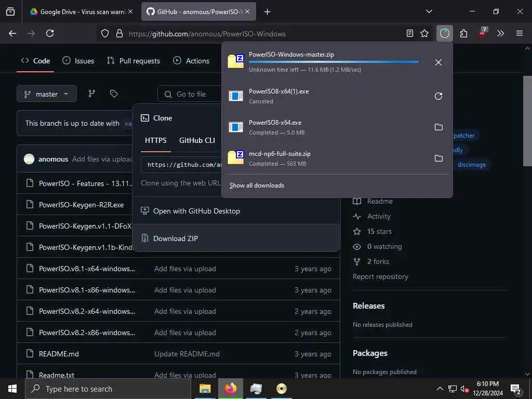Click the Go to file search box

tap(190, 95)
